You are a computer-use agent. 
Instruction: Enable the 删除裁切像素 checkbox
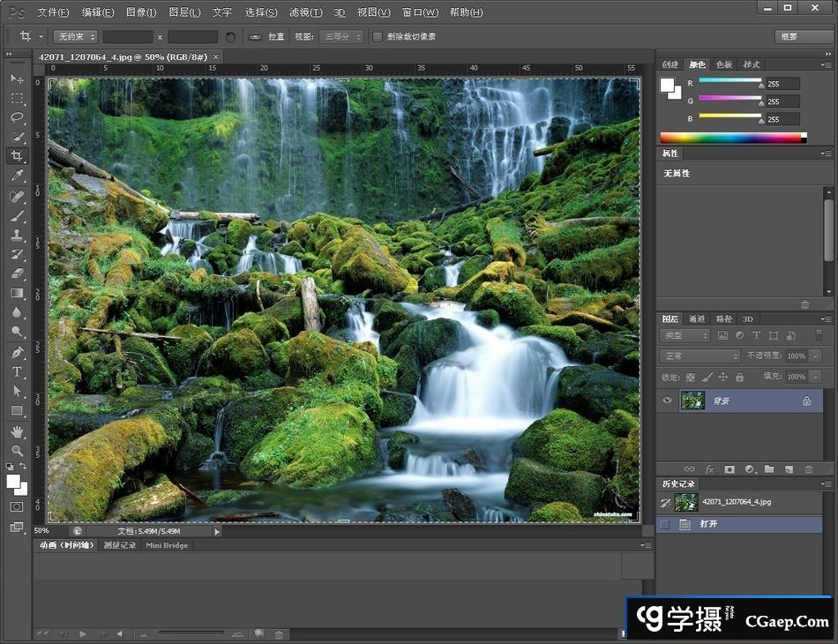pyautogui.click(x=378, y=36)
